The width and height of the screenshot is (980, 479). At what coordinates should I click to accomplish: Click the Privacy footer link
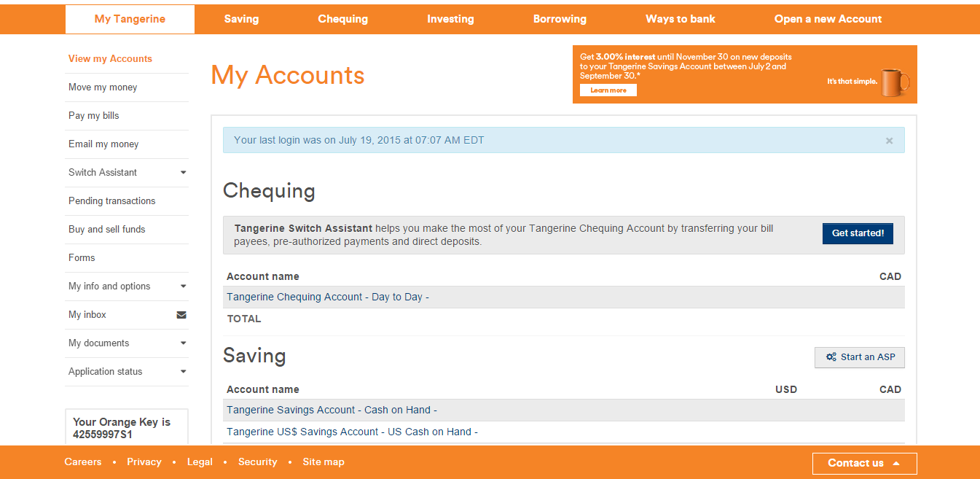point(144,462)
